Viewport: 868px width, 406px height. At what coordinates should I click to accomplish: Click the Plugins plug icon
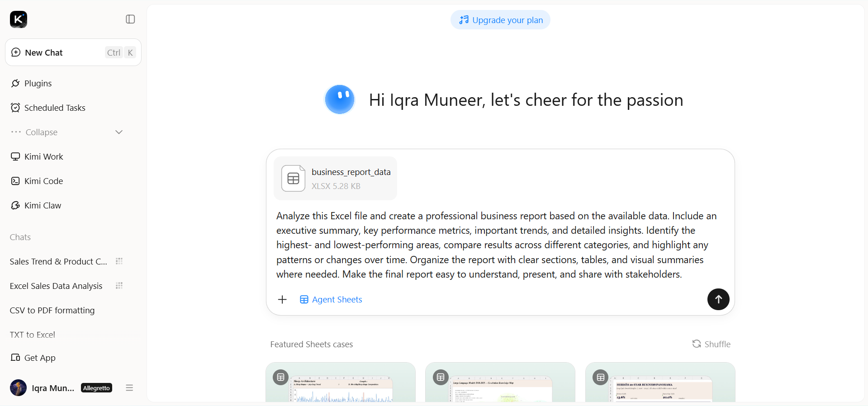(x=15, y=83)
